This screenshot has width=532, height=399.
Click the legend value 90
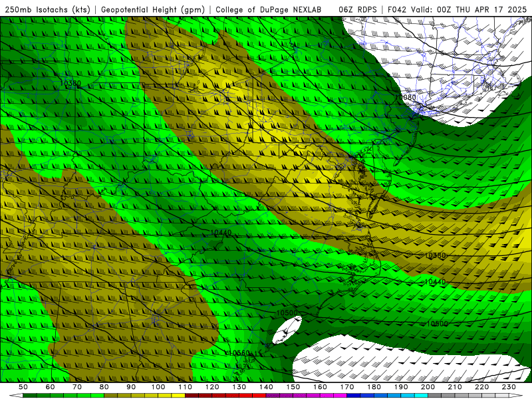click(x=131, y=387)
